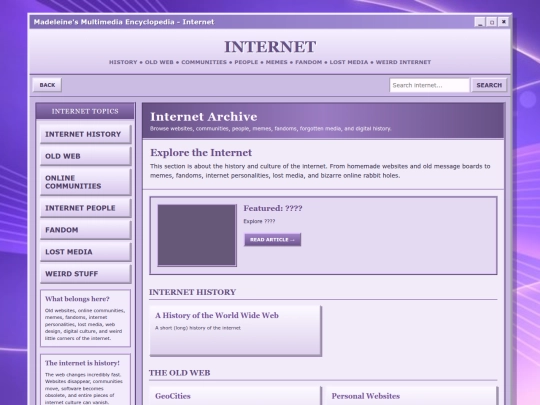The image size is (540, 405).
Task: Select WEIRD STUFF sidebar topic
Action: (86, 274)
